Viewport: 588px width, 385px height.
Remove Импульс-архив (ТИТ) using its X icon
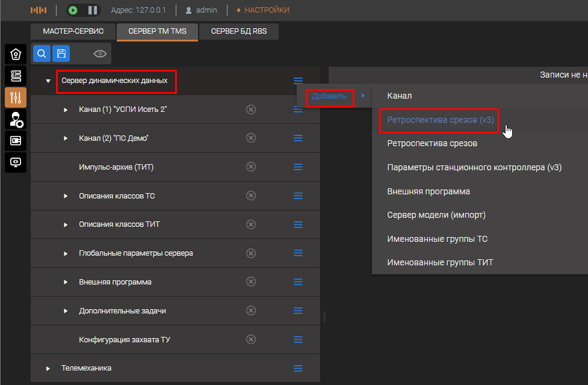251,167
